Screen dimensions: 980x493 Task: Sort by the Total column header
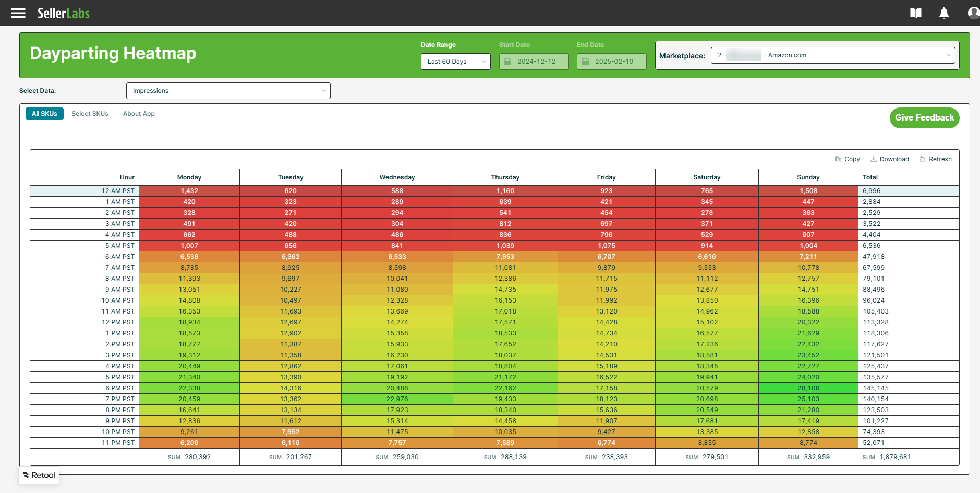click(x=909, y=177)
